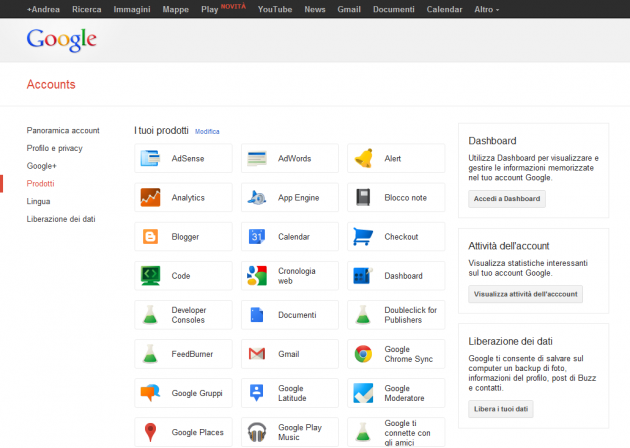Open the Cronologia web icon

pyautogui.click(x=257, y=276)
